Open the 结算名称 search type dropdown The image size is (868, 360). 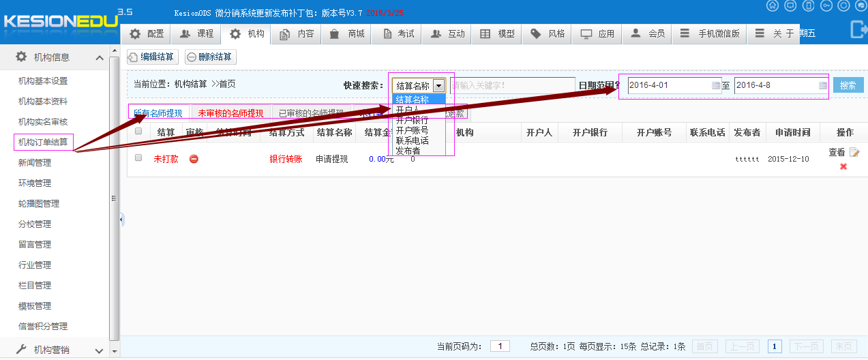pos(419,85)
